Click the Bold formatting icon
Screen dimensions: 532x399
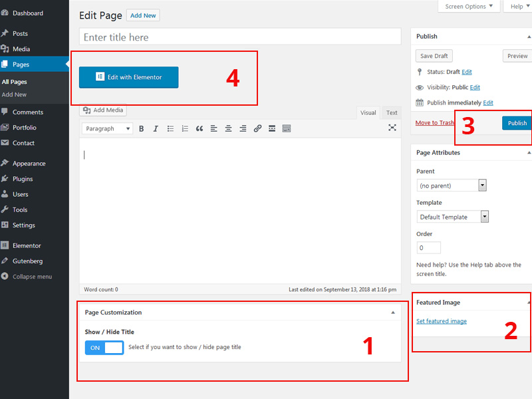tap(141, 128)
